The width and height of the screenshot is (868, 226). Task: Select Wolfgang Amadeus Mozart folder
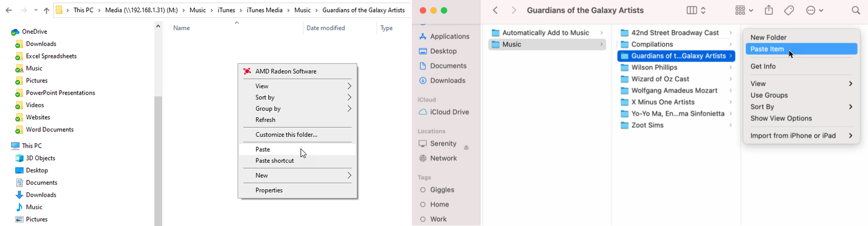(x=676, y=90)
